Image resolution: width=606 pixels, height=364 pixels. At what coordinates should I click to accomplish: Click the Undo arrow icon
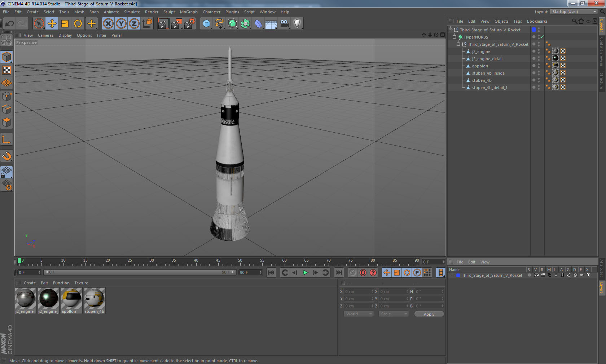[9, 24]
